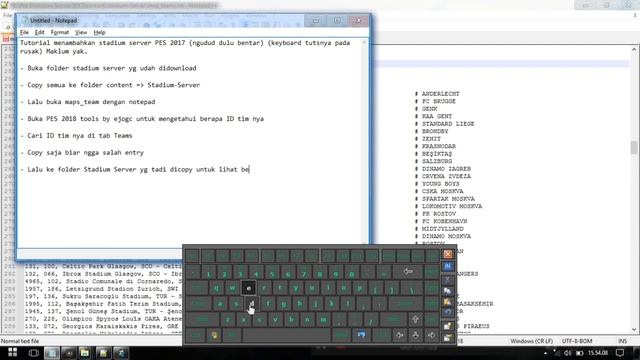Screen dimensions: 640x360
Task: Tap the highlighted e key on the on-screen keyboard
Action: click(x=249, y=288)
